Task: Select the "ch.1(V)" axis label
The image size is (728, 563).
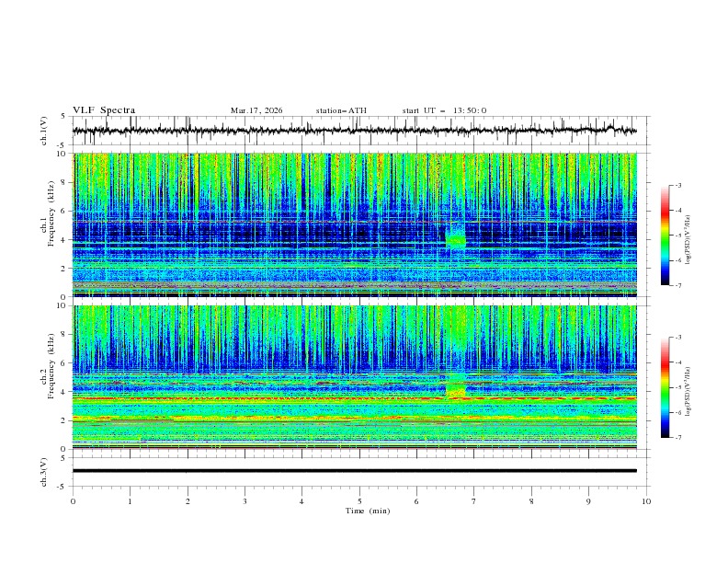Action: 44,131
